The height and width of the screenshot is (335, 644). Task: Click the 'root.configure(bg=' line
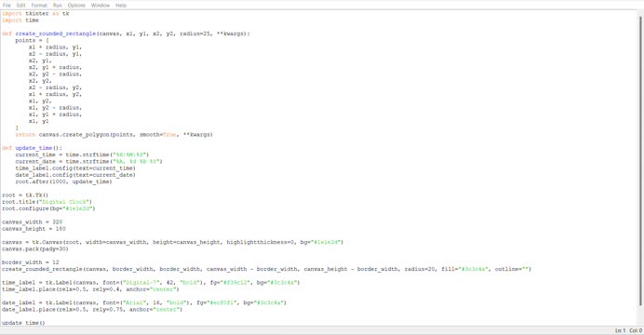(48, 208)
